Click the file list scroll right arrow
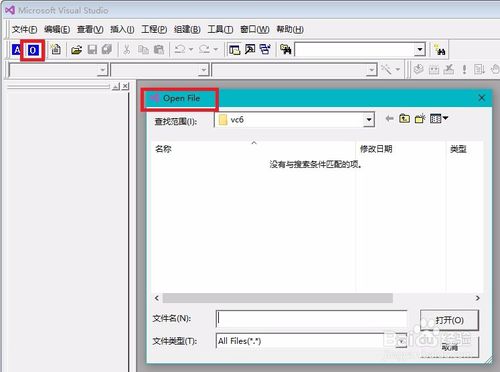500x372 pixels. 478,298
